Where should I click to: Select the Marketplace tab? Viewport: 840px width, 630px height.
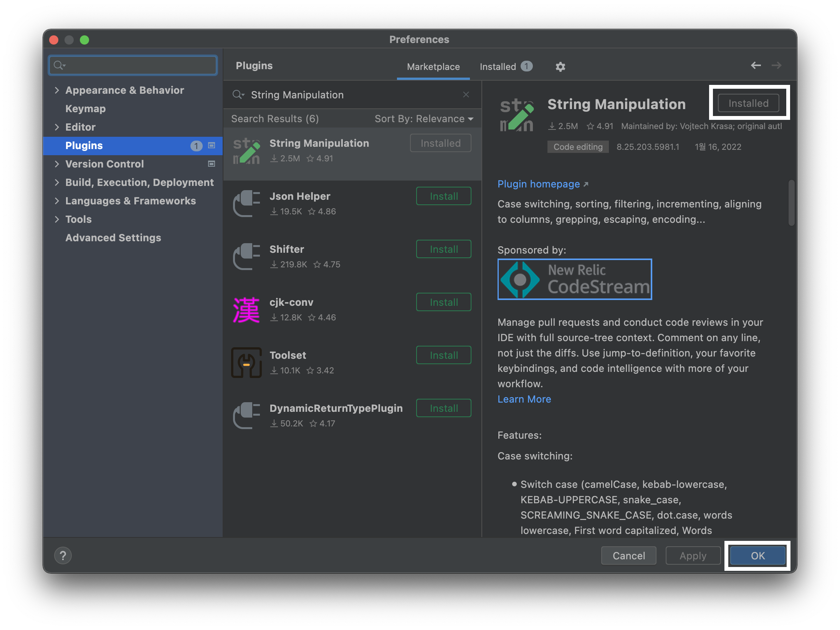(x=433, y=67)
